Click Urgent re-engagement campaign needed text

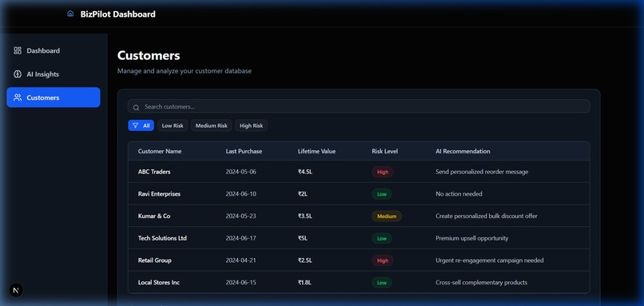(490, 260)
